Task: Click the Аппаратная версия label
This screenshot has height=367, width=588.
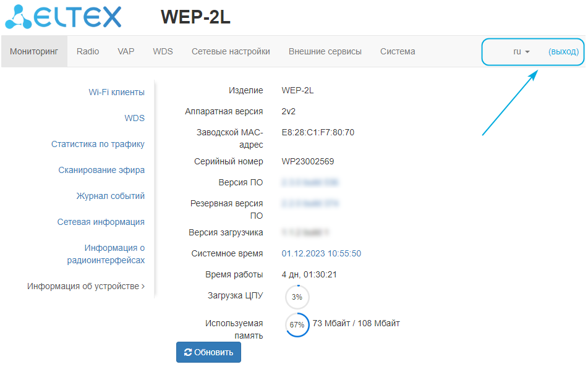Action: [x=224, y=111]
